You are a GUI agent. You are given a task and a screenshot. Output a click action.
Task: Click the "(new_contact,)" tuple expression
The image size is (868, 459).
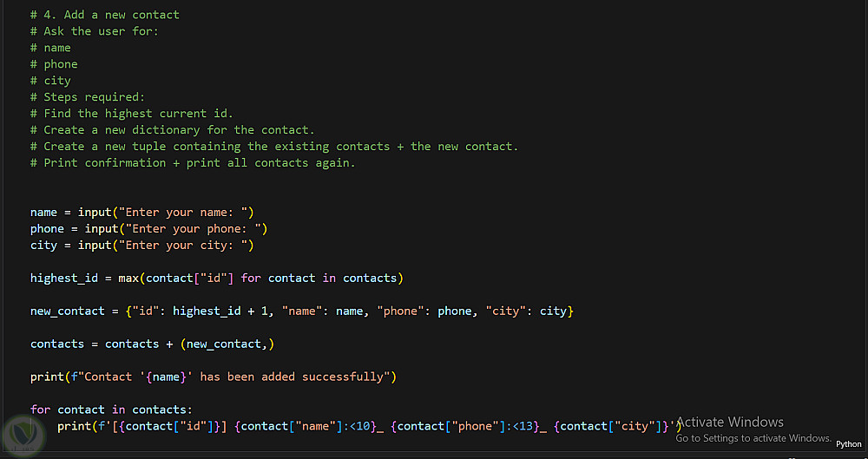227,344
